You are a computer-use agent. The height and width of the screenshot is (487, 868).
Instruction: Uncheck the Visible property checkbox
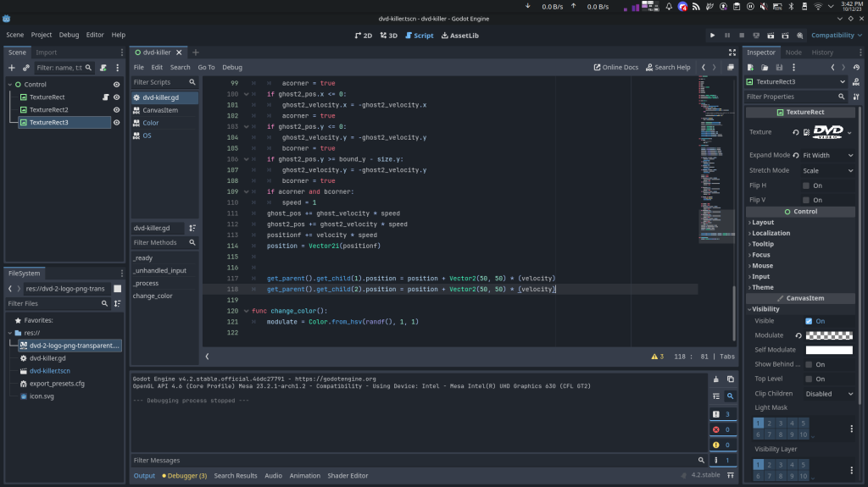click(x=809, y=321)
